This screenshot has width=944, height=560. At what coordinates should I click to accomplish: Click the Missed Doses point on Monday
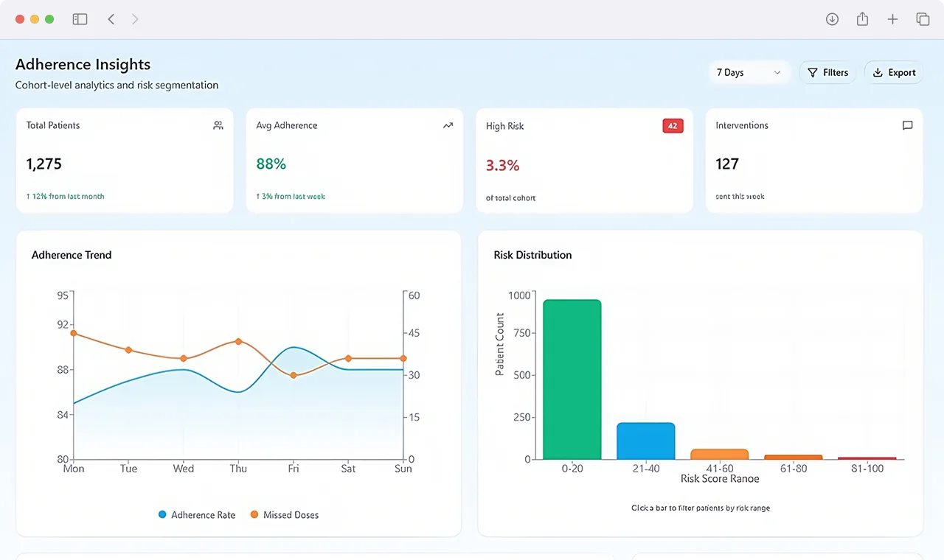point(73,333)
